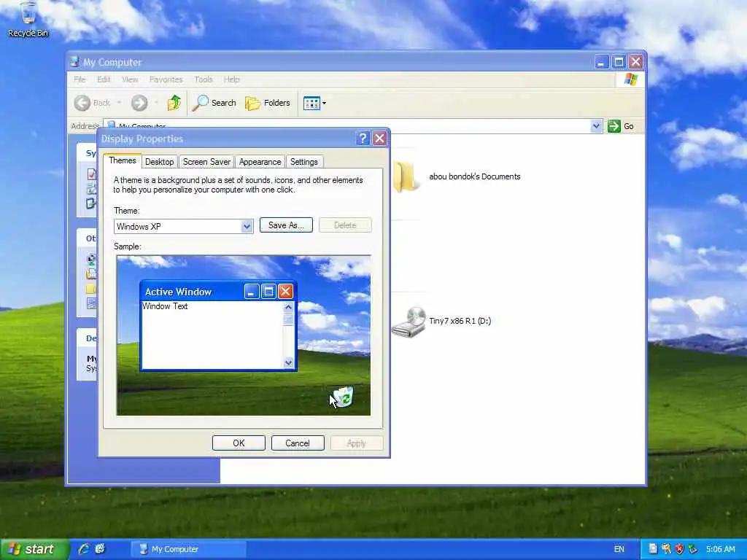Click the Up folder icon in My Computer toolbar
The image size is (747, 560).
click(174, 102)
